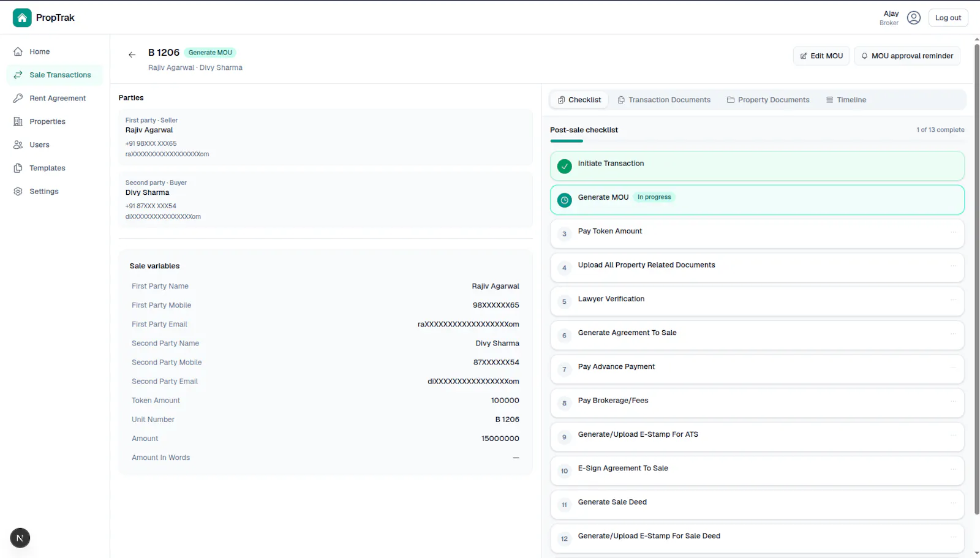Open Templates in the sidebar

point(55,168)
